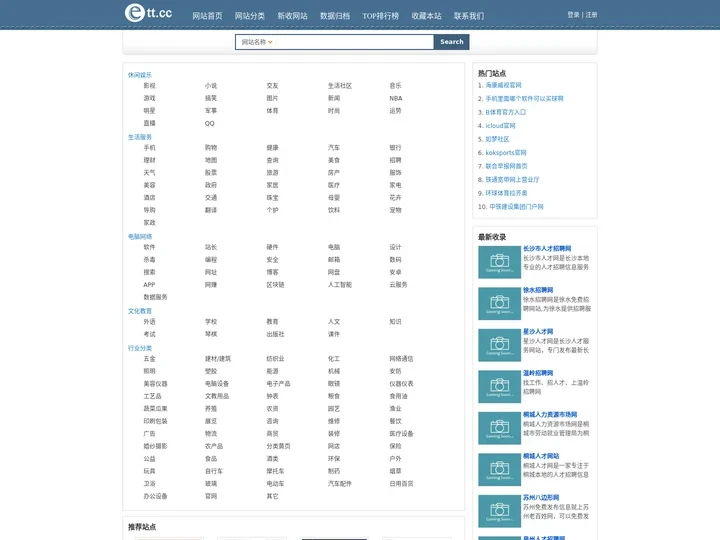The width and height of the screenshot is (720, 540).
Task: Select the APP subcategory
Action: pyautogui.click(x=149, y=285)
